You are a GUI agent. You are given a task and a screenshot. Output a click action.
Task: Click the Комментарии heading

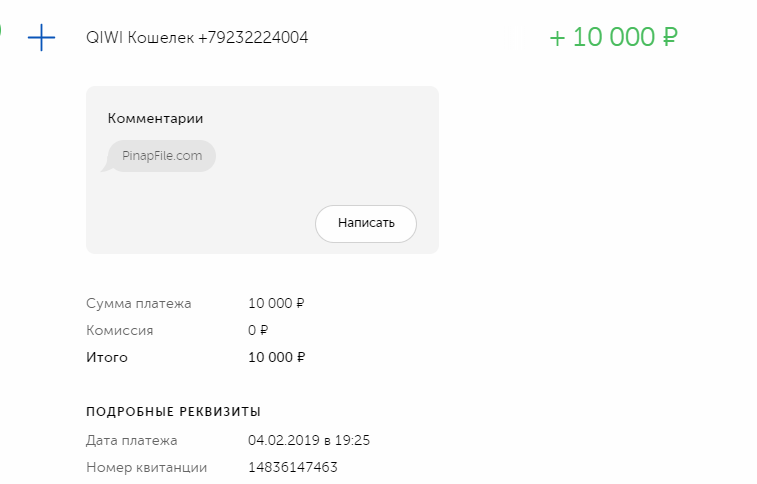pyautogui.click(x=155, y=118)
